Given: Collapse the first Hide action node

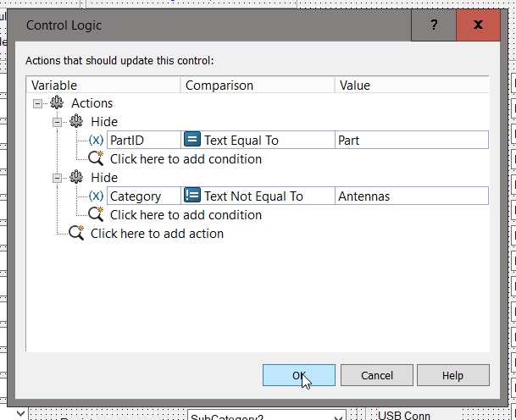Looking at the screenshot, I should pos(57,122).
